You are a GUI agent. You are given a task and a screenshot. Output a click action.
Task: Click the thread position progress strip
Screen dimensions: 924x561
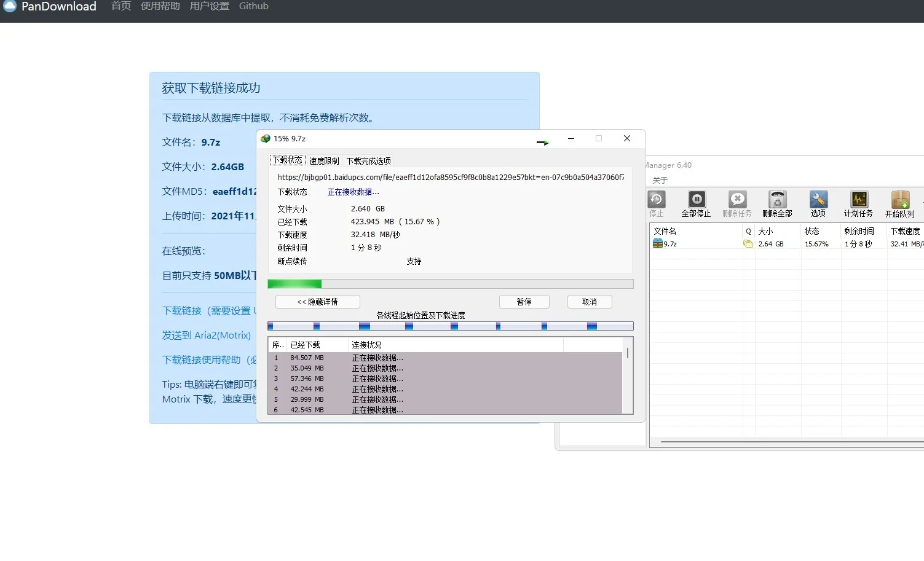pyautogui.click(x=451, y=326)
